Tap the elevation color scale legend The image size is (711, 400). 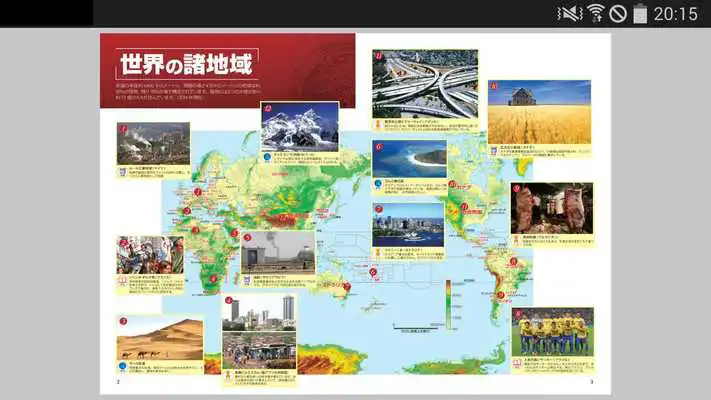[x=448, y=300]
